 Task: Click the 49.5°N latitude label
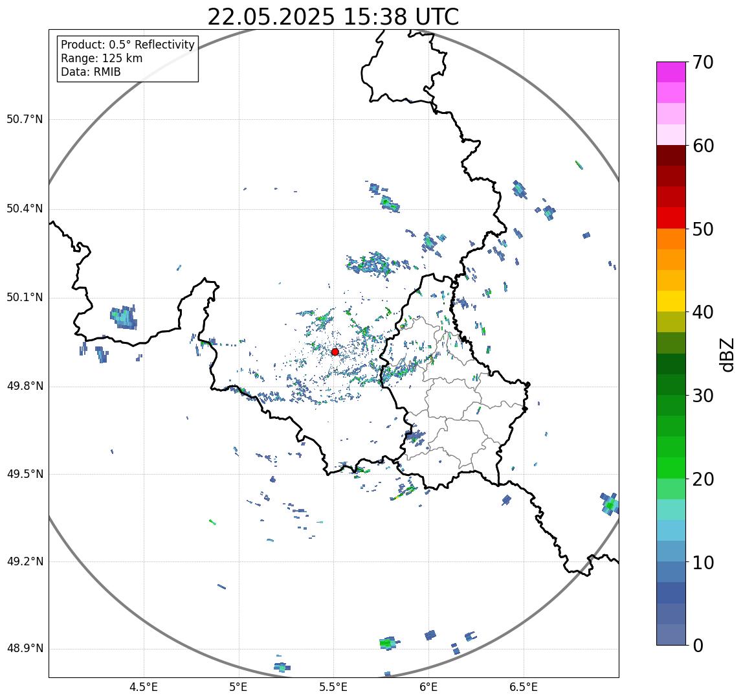point(25,474)
